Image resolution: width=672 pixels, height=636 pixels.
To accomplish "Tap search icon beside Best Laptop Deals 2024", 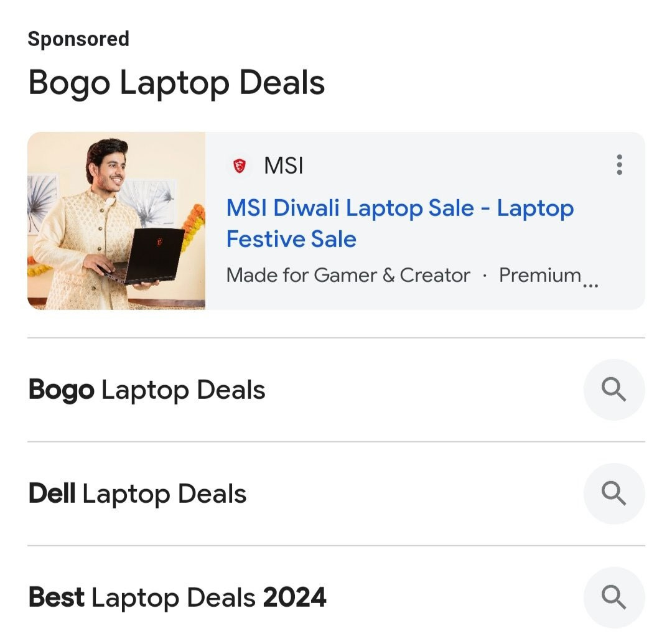I will 614,597.
